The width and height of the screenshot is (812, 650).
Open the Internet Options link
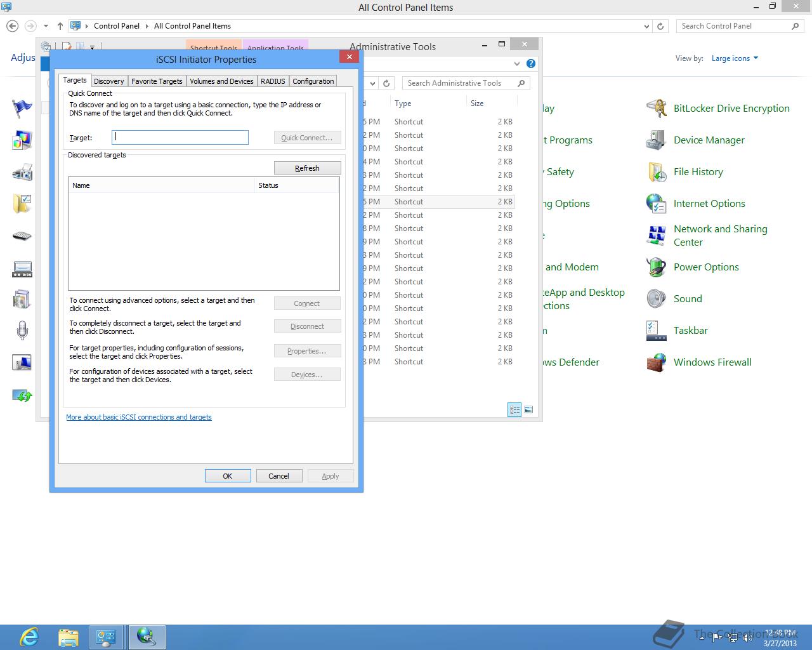(x=709, y=204)
